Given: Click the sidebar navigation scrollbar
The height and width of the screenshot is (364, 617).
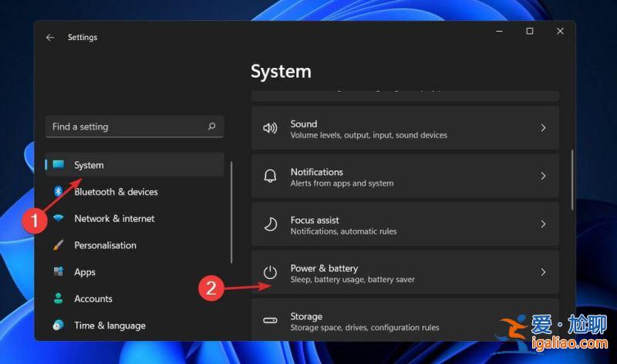Looking at the screenshot, I should (x=231, y=213).
